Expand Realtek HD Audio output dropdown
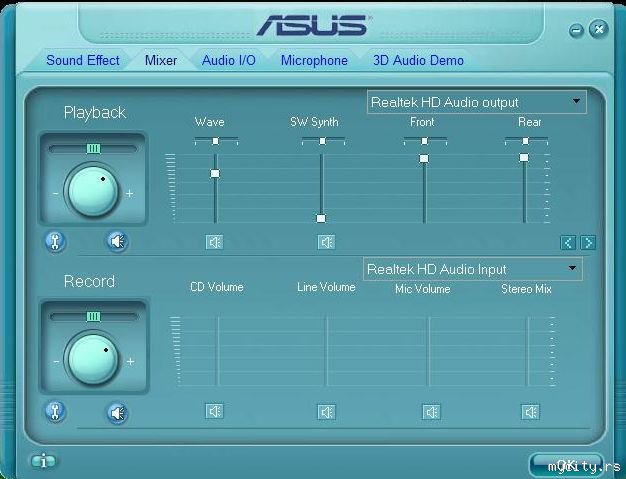The image size is (626, 479). click(477, 102)
